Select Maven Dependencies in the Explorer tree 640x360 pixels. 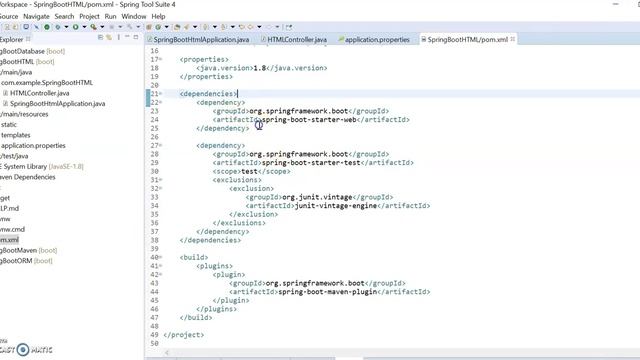[27, 177]
